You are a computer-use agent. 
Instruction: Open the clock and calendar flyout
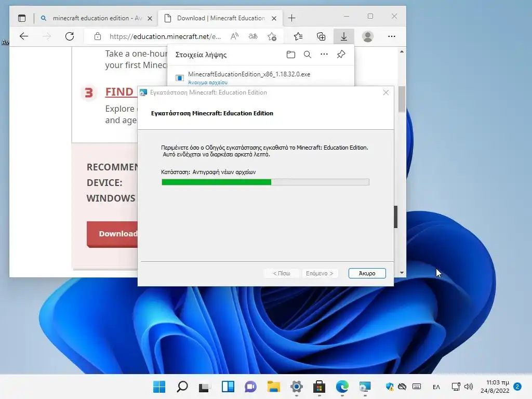point(495,387)
